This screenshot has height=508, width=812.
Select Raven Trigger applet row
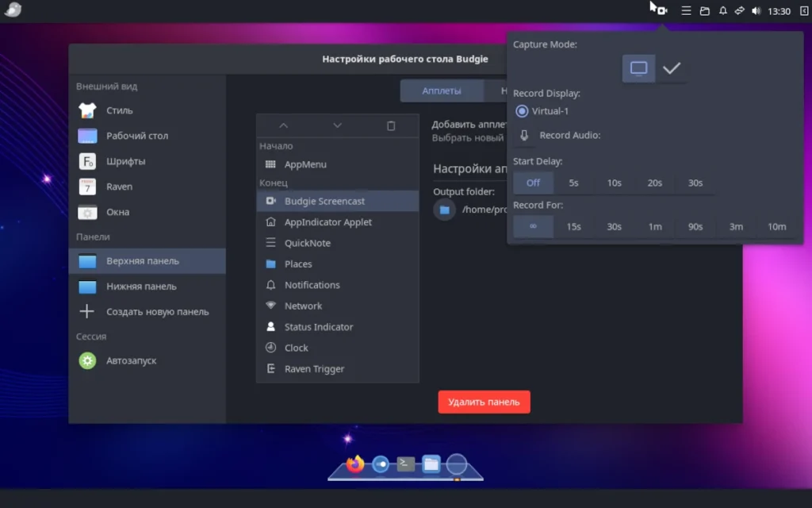click(338, 369)
